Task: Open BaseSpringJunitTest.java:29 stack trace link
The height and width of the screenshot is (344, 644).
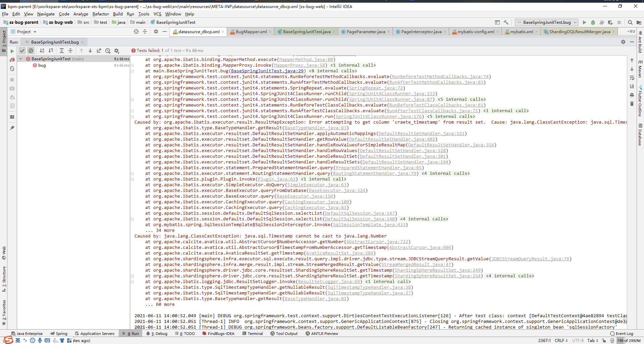Action: click(267, 71)
